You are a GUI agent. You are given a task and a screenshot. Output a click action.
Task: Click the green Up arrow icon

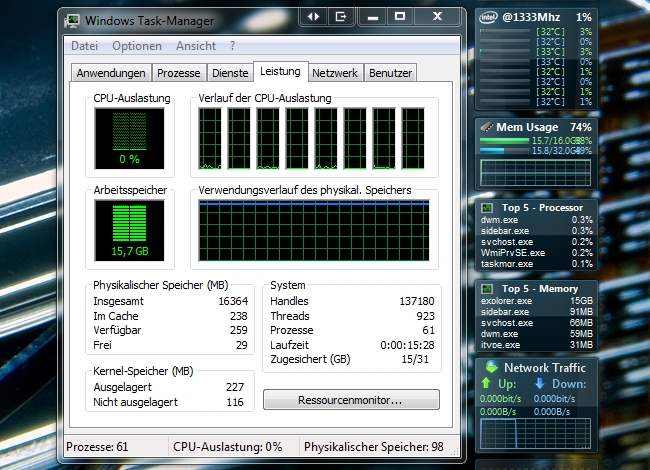pos(486,383)
